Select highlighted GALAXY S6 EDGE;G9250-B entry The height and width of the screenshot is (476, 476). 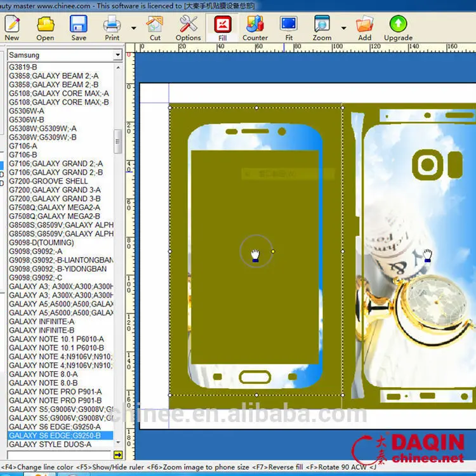pyautogui.click(x=60, y=435)
